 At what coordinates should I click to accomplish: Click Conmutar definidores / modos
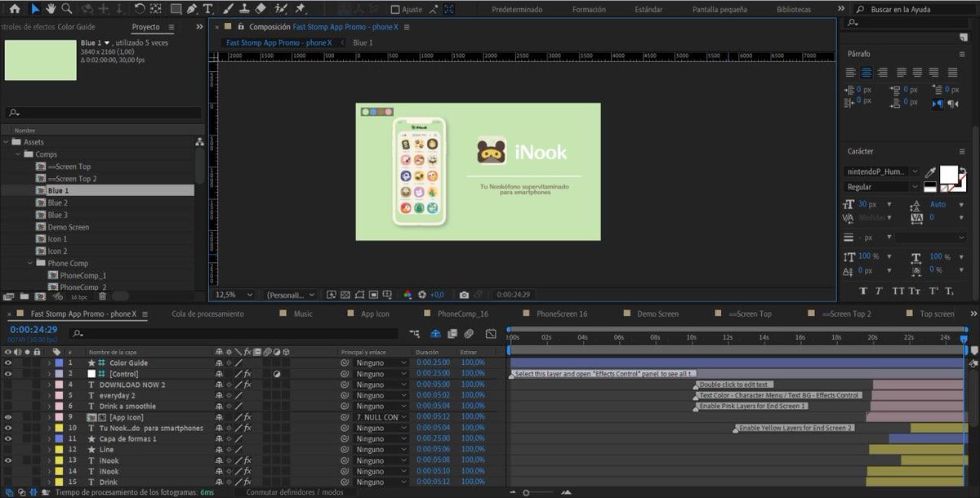tap(295, 492)
